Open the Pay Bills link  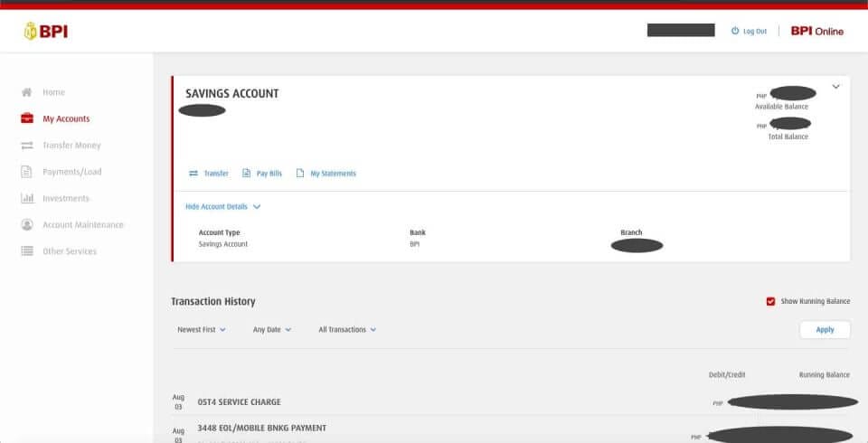tap(269, 174)
